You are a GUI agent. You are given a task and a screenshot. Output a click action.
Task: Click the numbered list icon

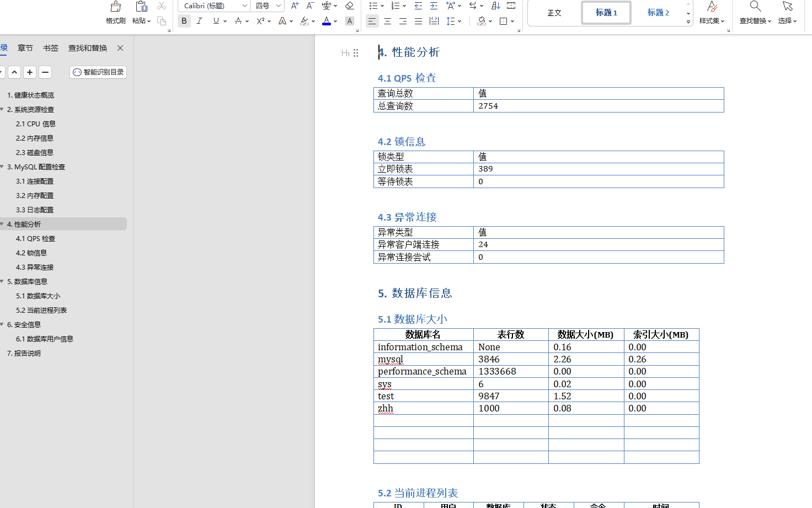(396, 6)
